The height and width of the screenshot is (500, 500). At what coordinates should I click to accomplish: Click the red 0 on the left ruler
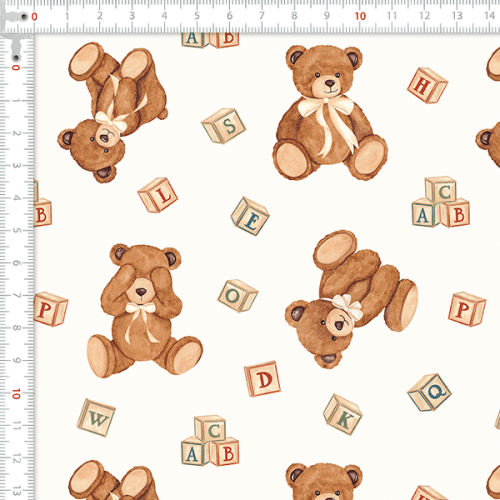click(x=16, y=68)
